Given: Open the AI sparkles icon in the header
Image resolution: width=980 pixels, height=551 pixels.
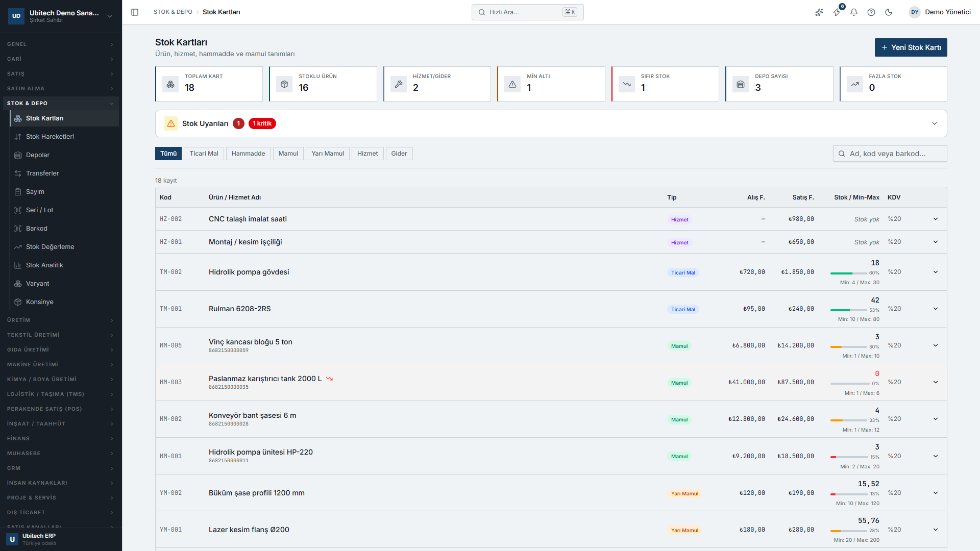Looking at the screenshot, I should 819,12.
